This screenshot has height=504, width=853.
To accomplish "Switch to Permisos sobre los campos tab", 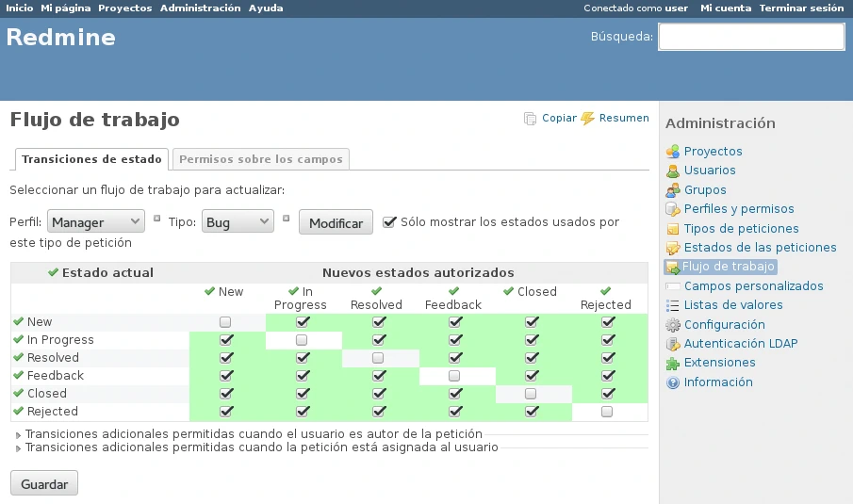I will (261, 159).
